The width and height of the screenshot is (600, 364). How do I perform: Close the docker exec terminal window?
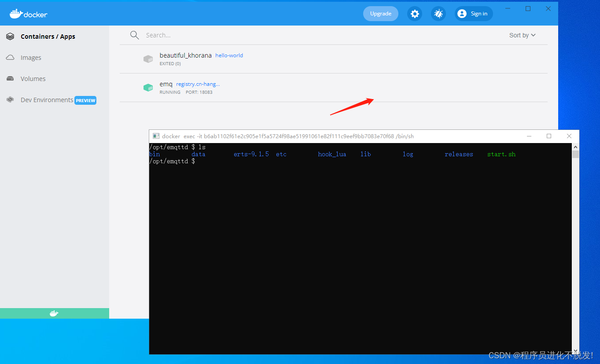(x=569, y=136)
